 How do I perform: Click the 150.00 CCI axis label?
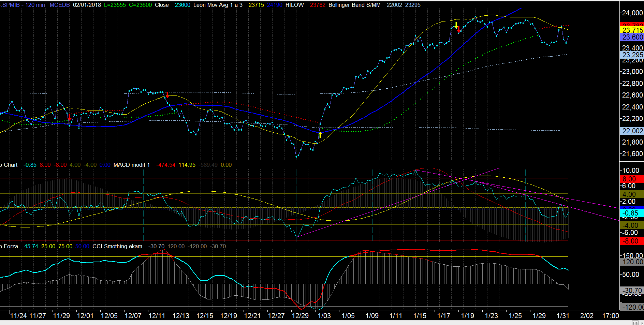click(x=632, y=255)
